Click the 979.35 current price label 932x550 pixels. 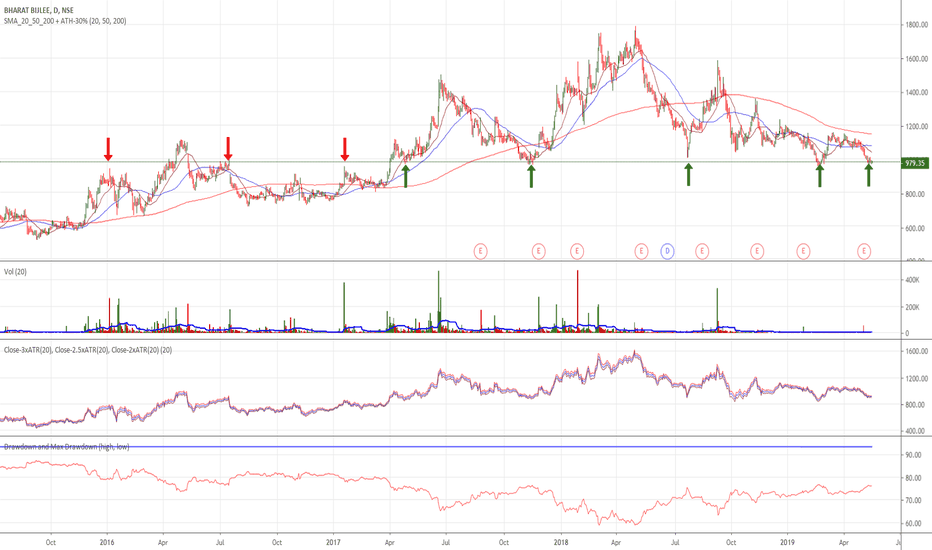tap(914, 163)
